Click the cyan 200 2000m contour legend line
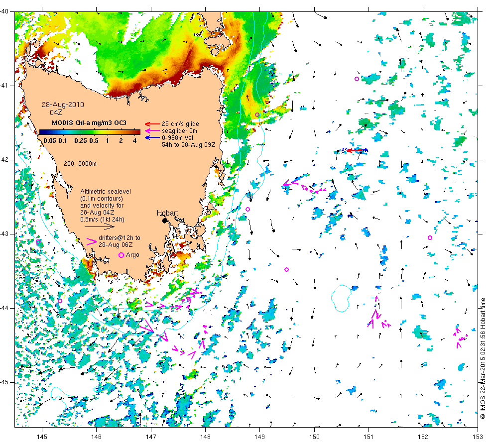Screen dimensions: 488x448 [71, 169]
